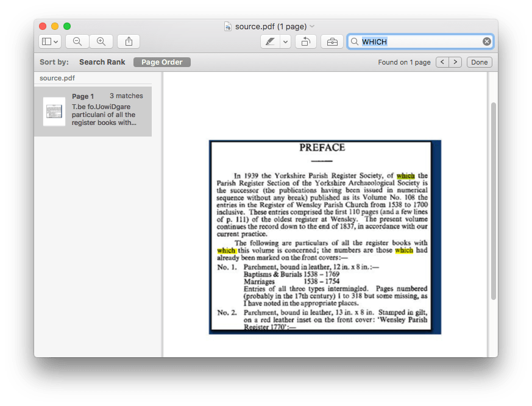The width and height of the screenshot is (532, 406).
Task: Select the Page 1 thumbnail
Action: coord(54,111)
